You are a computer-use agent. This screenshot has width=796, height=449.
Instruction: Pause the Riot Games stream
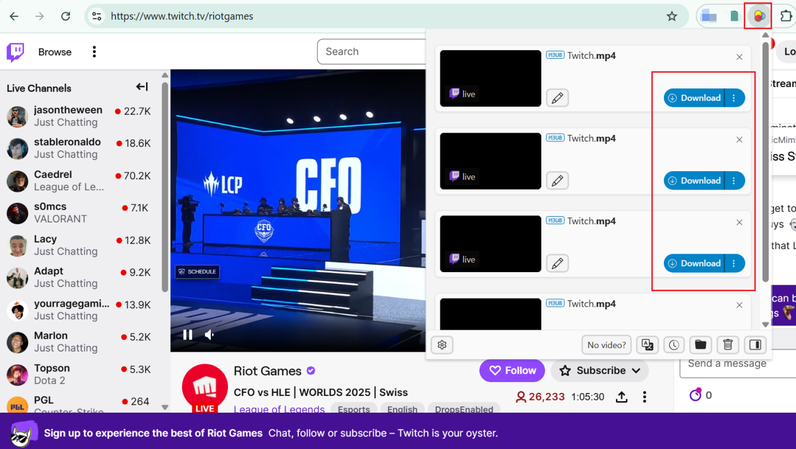coord(187,335)
